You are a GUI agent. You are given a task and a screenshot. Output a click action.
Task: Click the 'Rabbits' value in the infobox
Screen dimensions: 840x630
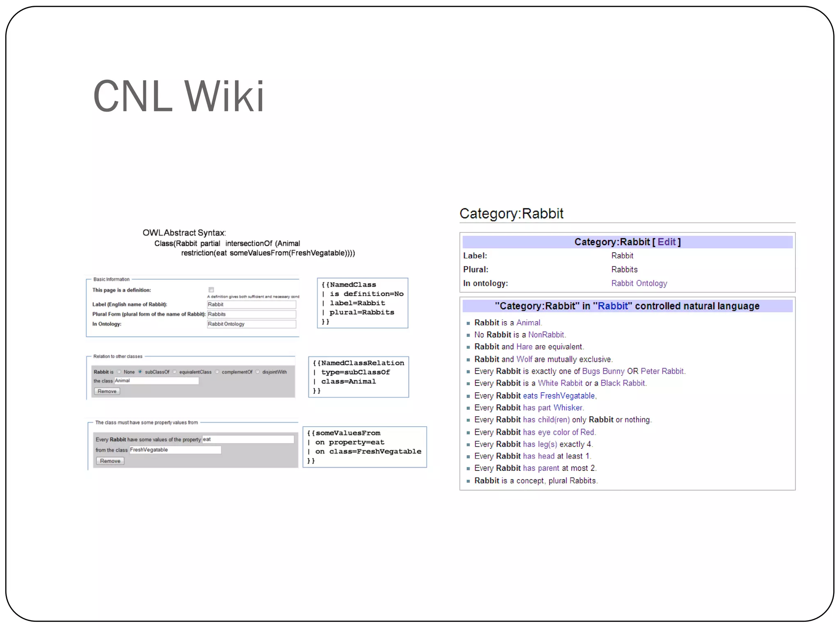(x=624, y=269)
